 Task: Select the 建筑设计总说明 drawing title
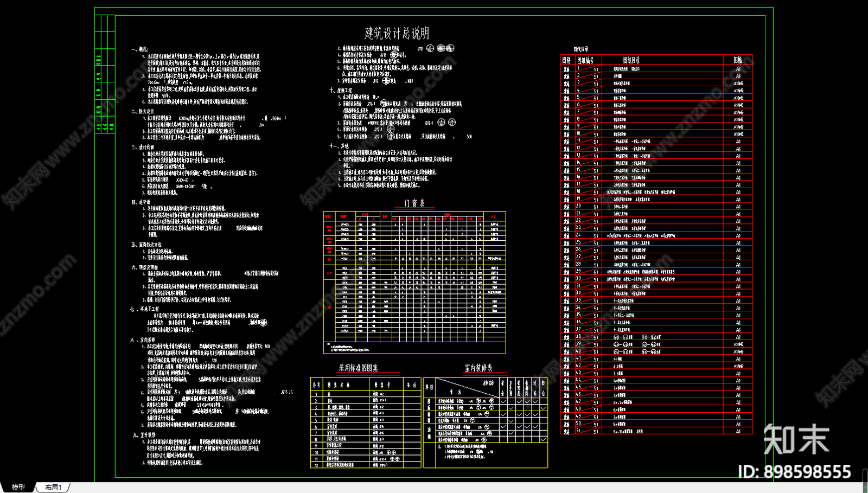pyautogui.click(x=397, y=34)
